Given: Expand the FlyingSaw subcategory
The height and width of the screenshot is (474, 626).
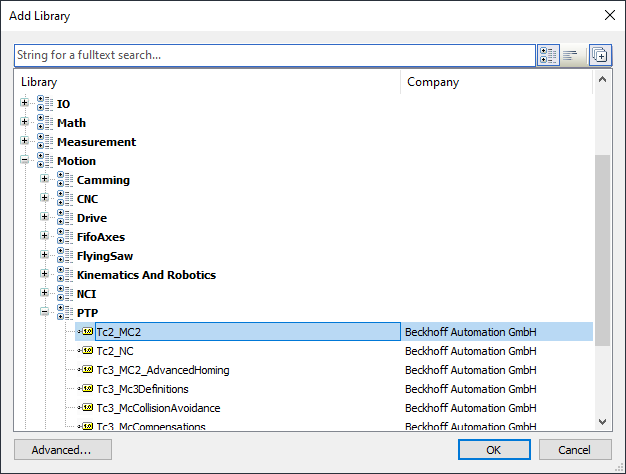Looking at the screenshot, I should [x=44, y=255].
